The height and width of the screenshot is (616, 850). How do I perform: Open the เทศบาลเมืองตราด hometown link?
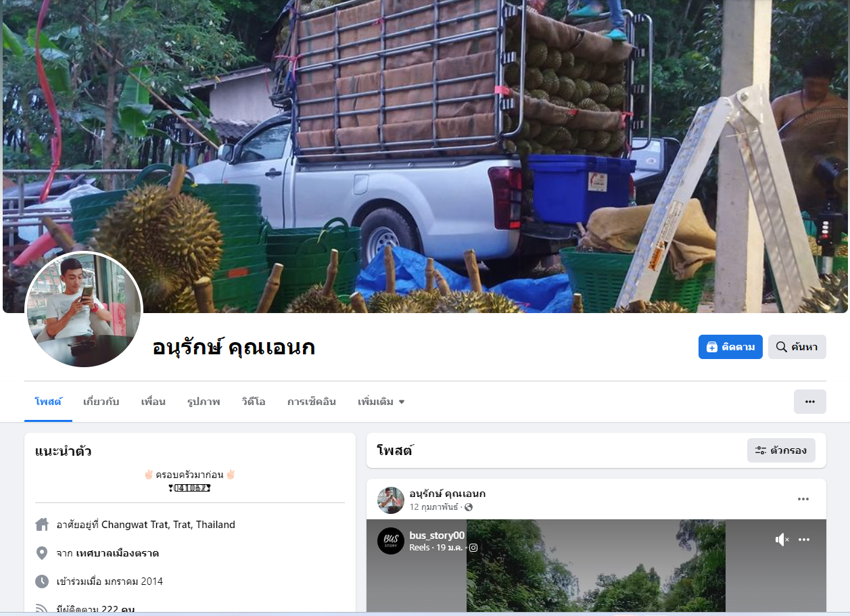(118, 553)
